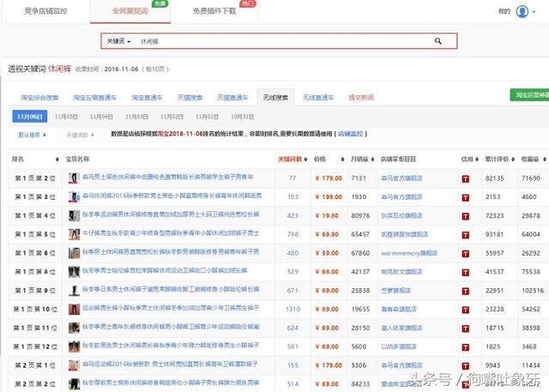Select the 10月31日 date

tap(242, 117)
